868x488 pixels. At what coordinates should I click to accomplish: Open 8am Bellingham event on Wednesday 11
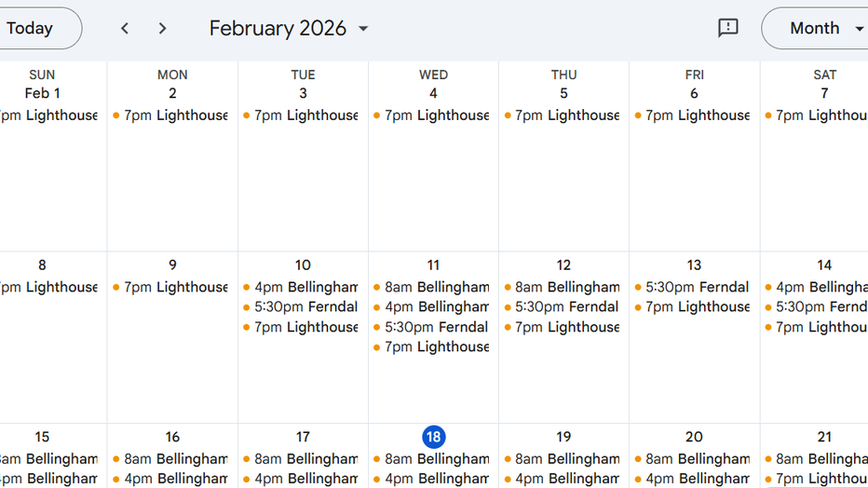pos(433,287)
